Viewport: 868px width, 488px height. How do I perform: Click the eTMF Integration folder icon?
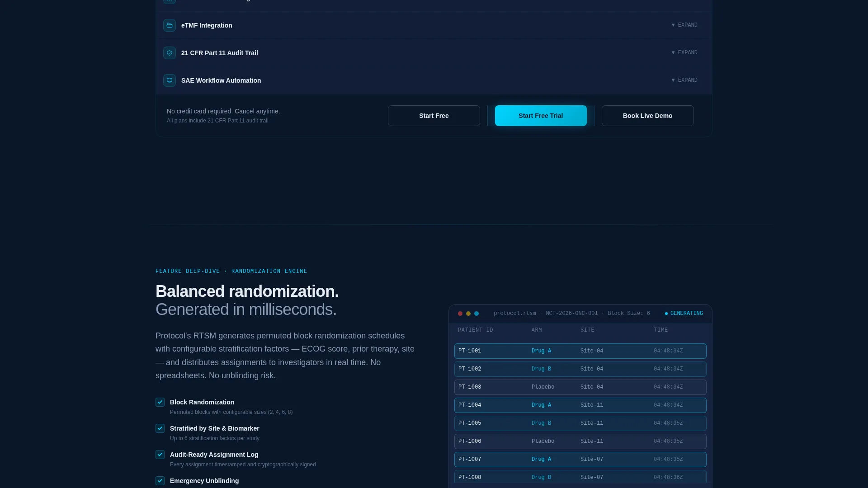coord(170,25)
